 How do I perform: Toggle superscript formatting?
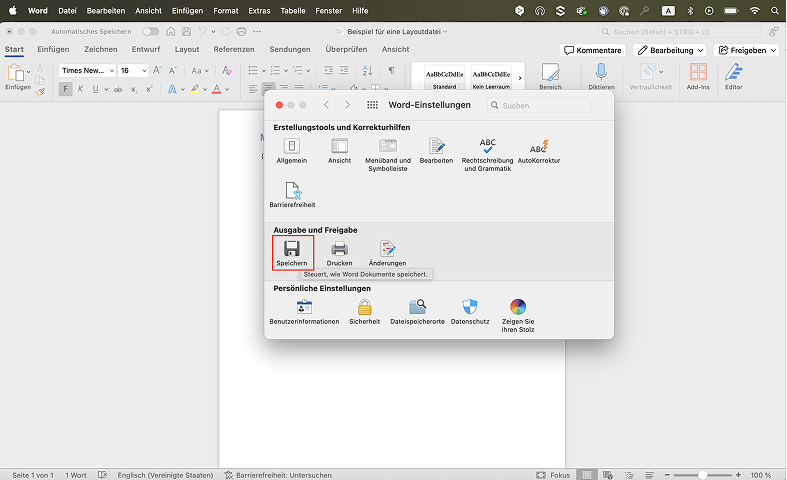[x=149, y=89]
